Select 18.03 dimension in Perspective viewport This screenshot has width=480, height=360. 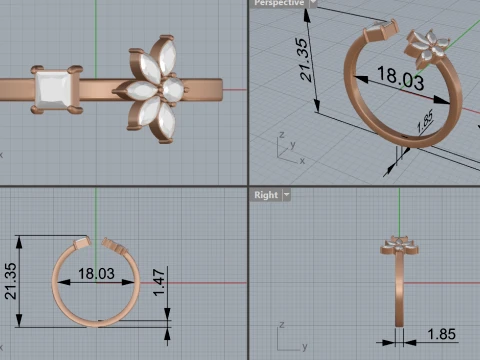401,78
